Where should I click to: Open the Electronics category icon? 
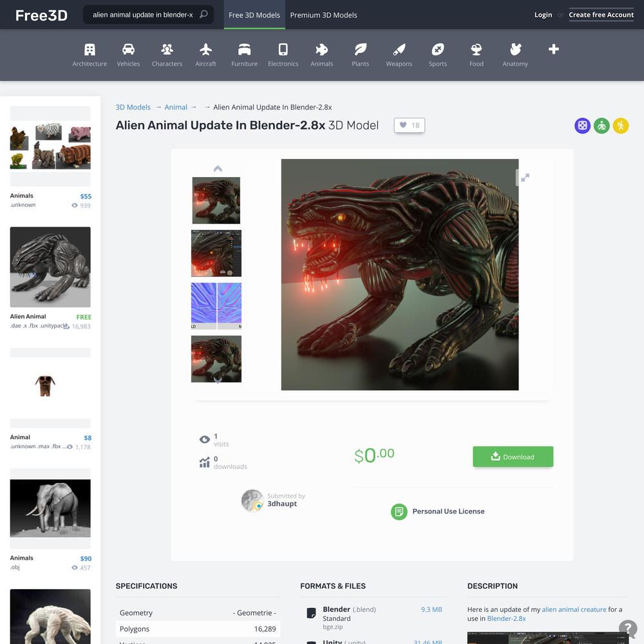click(283, 50)
